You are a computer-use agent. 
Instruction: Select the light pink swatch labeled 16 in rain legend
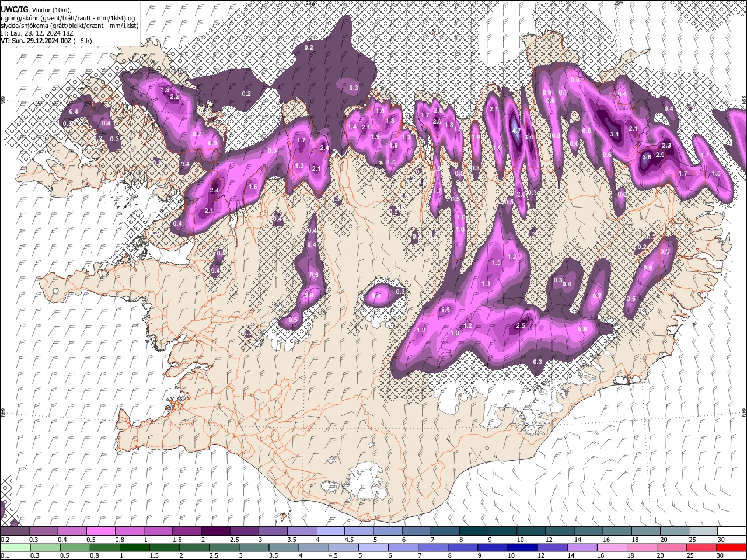tap(612, 547)
